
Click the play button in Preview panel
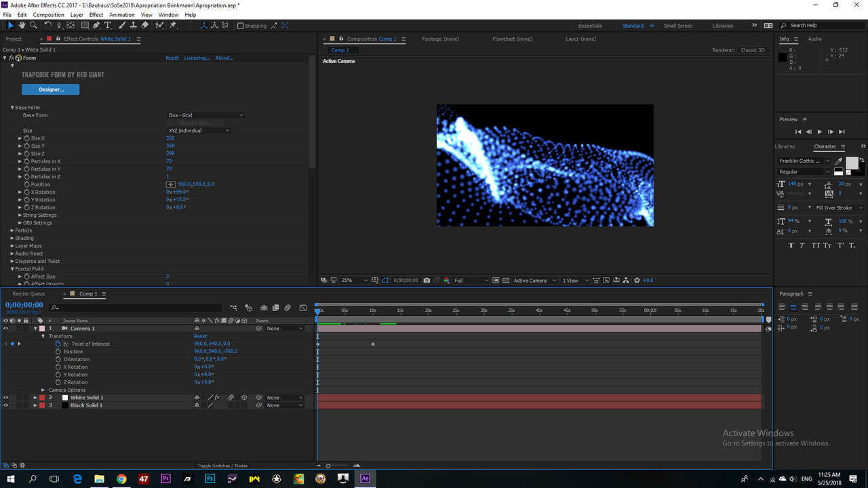(819, 131)
